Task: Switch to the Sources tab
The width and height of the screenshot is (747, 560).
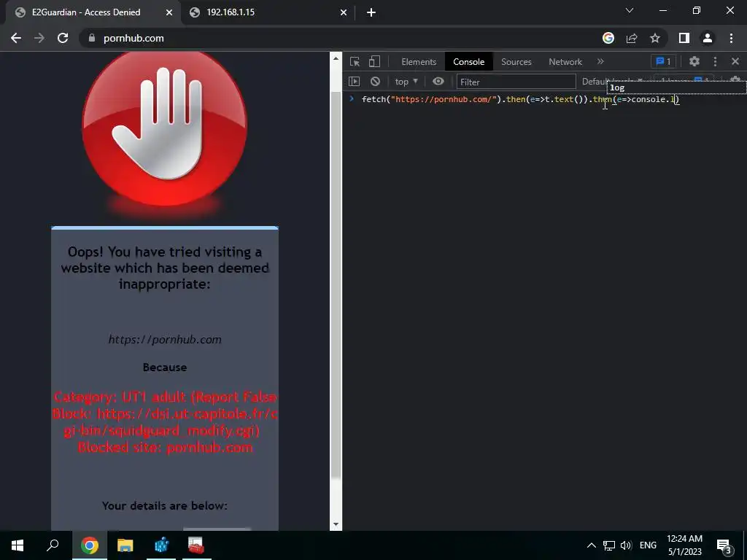Action: pyautogui.click(x=516, y=61)
